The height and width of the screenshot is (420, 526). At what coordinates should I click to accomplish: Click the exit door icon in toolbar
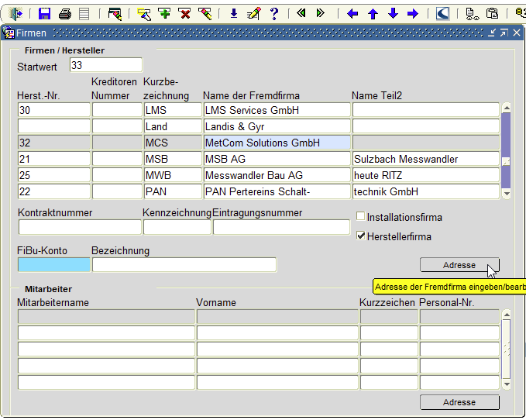(x=16, y=14)
